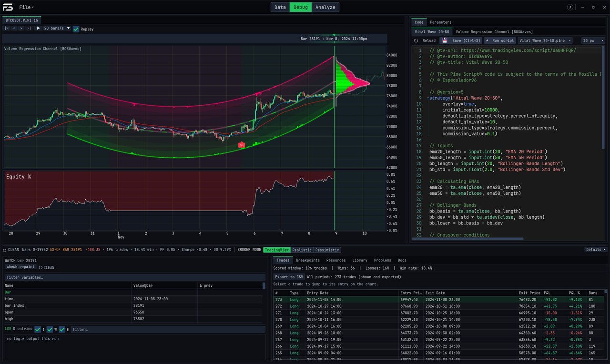Jump to first bar with |< button
This screenshot has height=364, width=610.
(7, 29)
